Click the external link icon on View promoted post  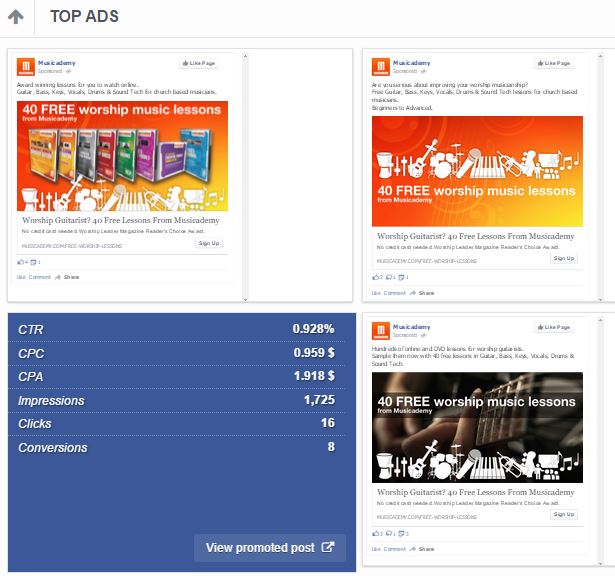(328, 547)
